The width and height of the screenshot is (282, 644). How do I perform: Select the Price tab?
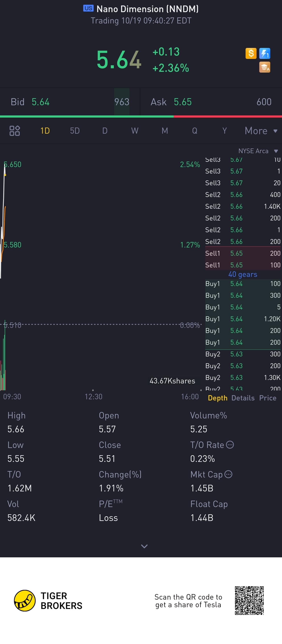coord(268,398)
